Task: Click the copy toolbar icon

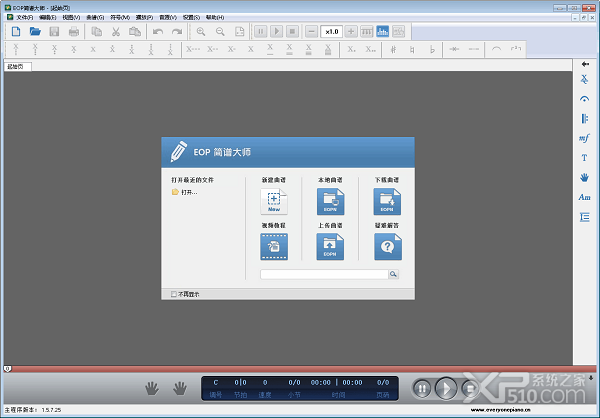Action: point(96,31)
